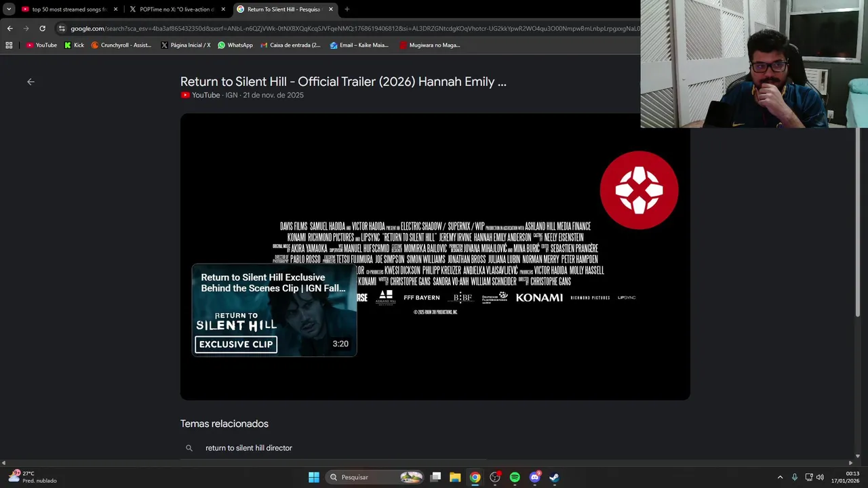Go back using the Chrome back arrow
Screen dimensions: 868x488
(x=9, y=28)
